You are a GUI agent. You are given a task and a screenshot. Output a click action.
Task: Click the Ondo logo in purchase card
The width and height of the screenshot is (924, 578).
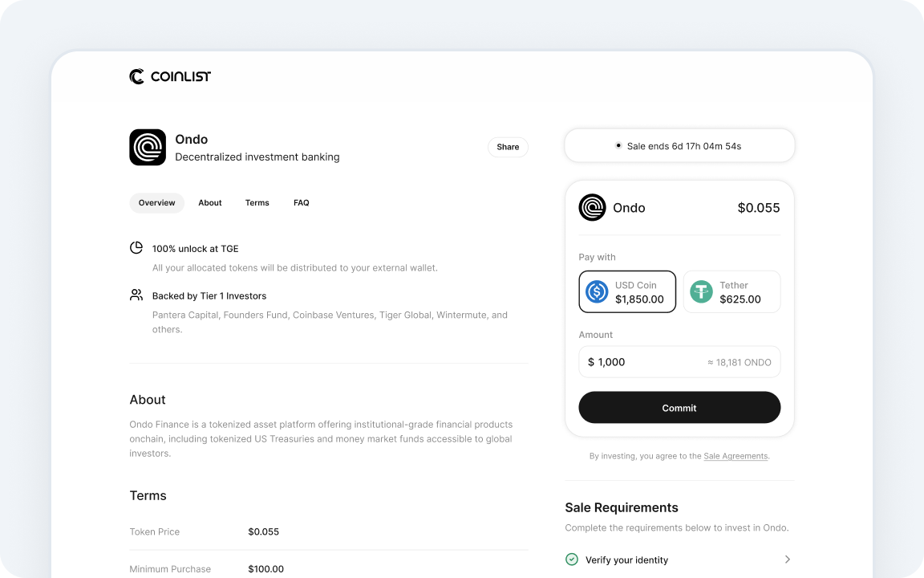pos(592,208)
